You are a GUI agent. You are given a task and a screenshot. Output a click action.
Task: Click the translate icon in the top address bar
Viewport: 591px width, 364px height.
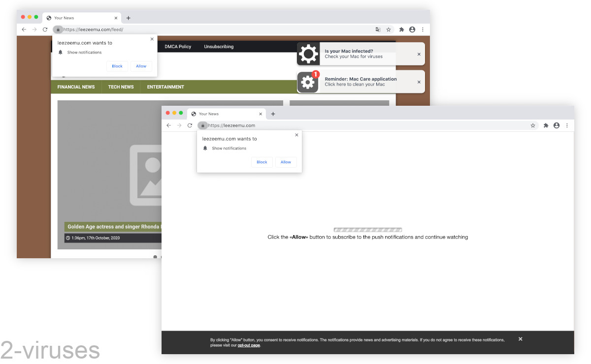click(x=378, y=30)
